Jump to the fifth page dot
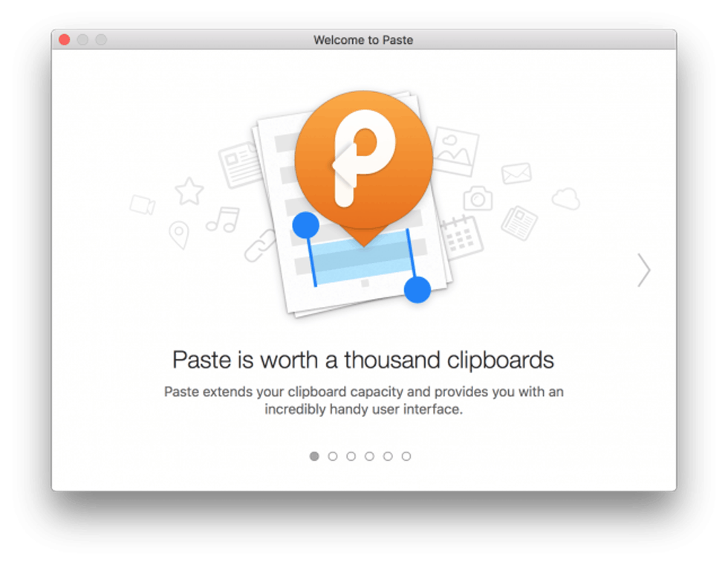 (x=388, y=456)
